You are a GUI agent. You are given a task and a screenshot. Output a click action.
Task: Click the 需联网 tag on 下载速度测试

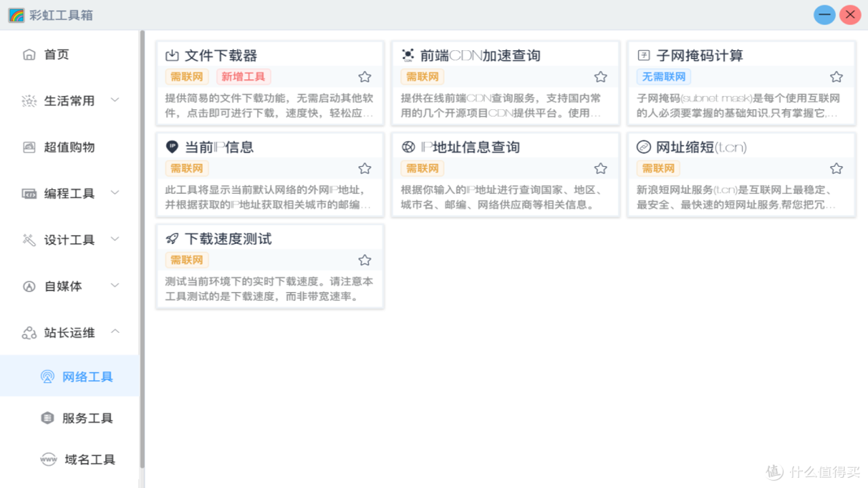pos(186,260)
